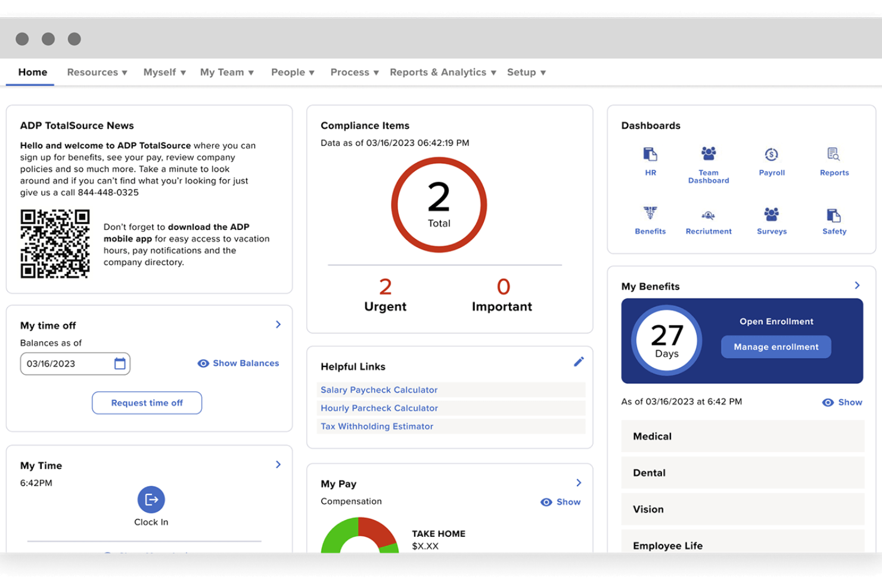Open the Recruitment dashboard icon
Screen dimensions: 882x588
click(708, 215)
